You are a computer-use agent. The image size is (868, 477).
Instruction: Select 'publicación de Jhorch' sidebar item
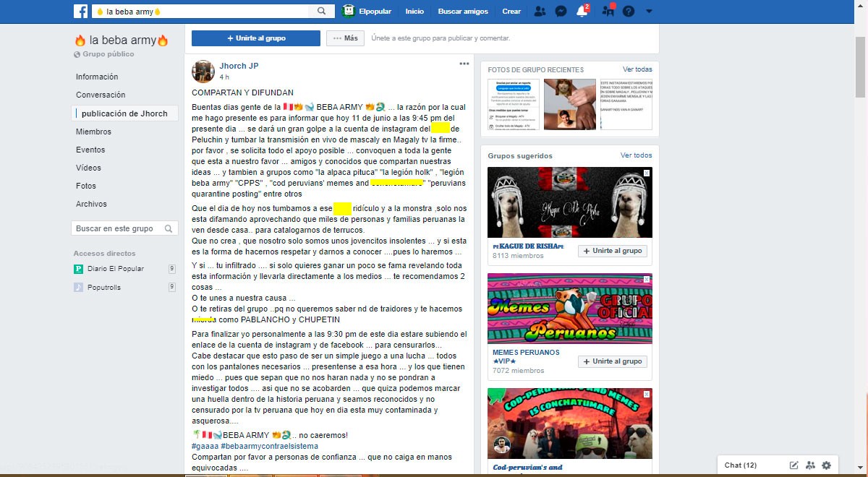[x=124, y=113]
